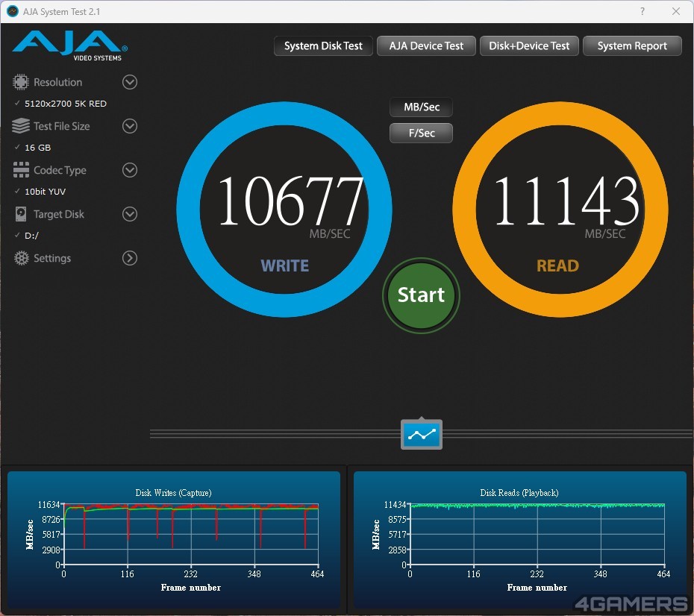Click the Codec Type label

pyautogui.click(x=60, y=170)
